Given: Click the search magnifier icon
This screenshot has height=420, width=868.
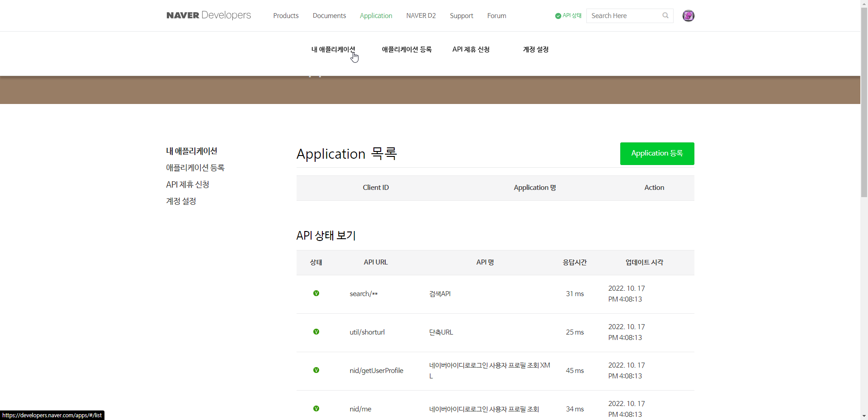Looking at the screenshot, I should click(665, 15).
